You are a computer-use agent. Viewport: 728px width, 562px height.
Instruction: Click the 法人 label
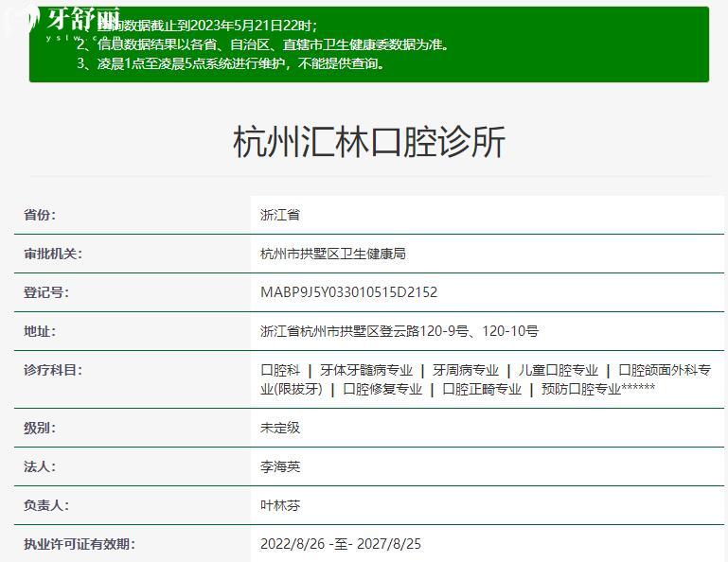tap(40, 466)
